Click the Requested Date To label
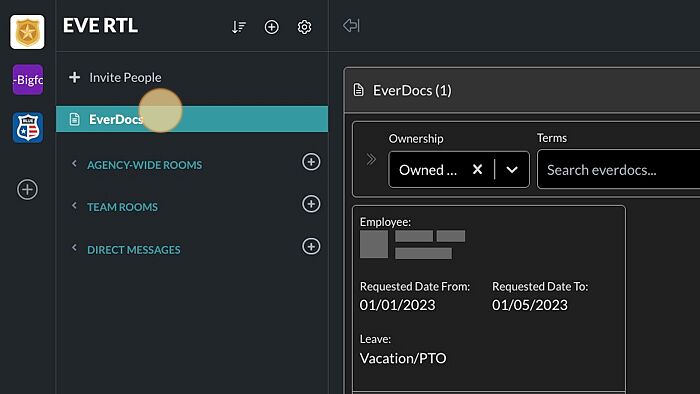This screenshot has height=394, width=700. [540, 286]
